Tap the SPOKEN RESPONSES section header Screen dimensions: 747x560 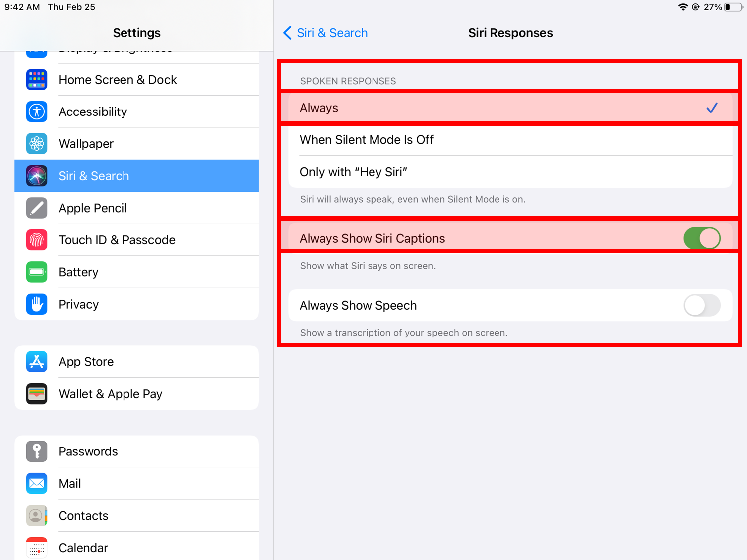[x=348, y=81]
